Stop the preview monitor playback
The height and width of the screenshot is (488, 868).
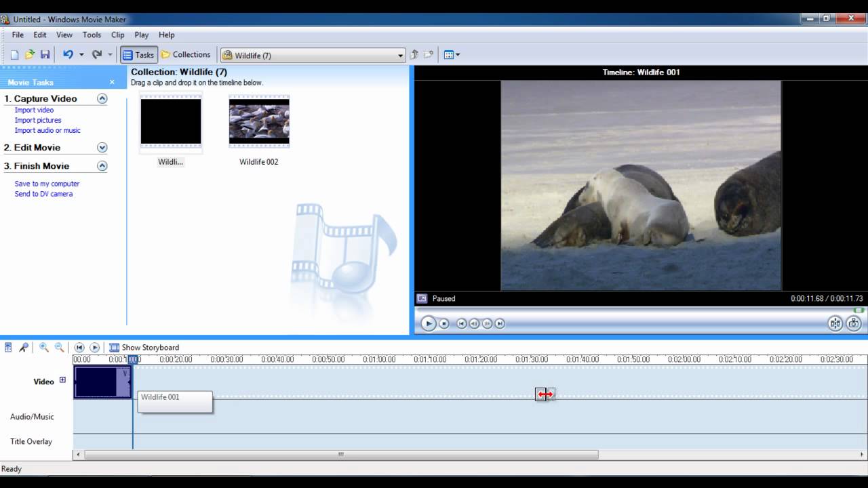tap(444, 323)
